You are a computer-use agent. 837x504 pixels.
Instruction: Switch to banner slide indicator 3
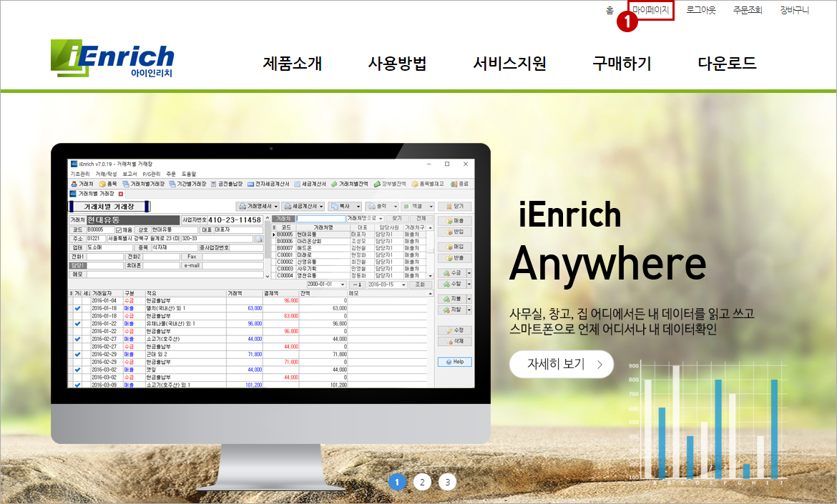pyautogui.click(x=447, y=482)
